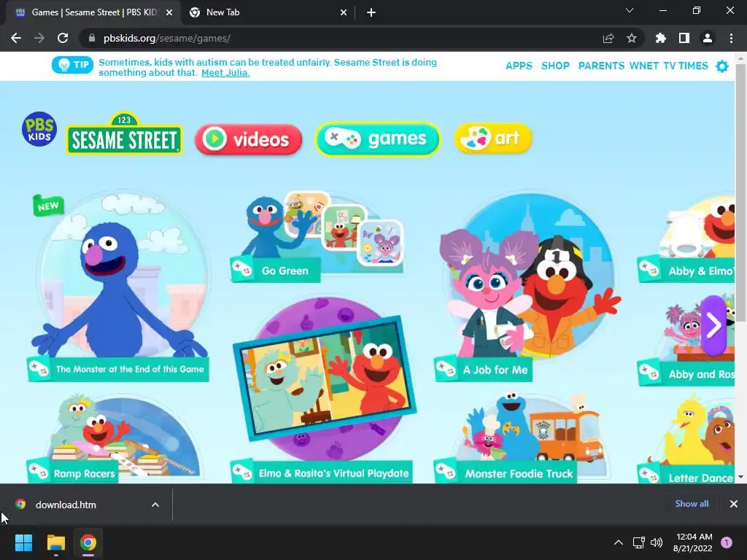
Task: Open the APPS menu link
Action: [519, 66]
